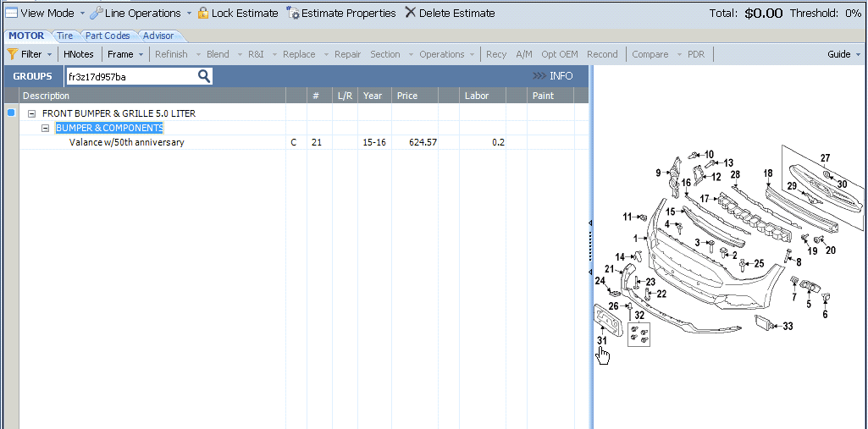Image resolution: width=868 pixels, height=429 pixels.
Task: Click the Total $0.00 amount
Action: click(763, 14)
